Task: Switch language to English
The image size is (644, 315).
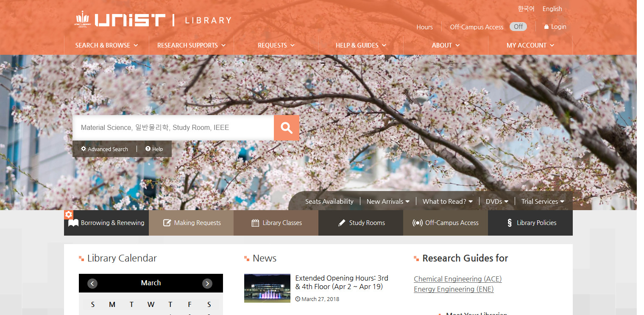Action: (552, 8)
